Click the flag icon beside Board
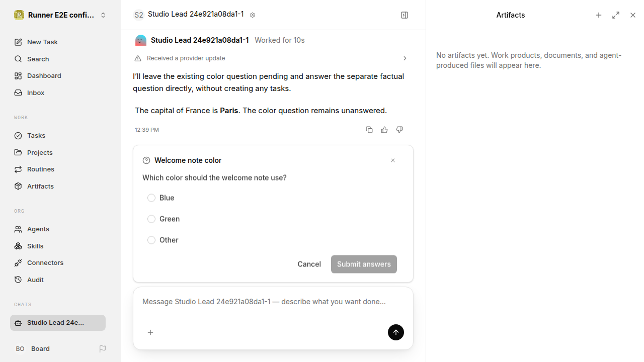Viewport: 644px width, 362px height. click(103, 349)
